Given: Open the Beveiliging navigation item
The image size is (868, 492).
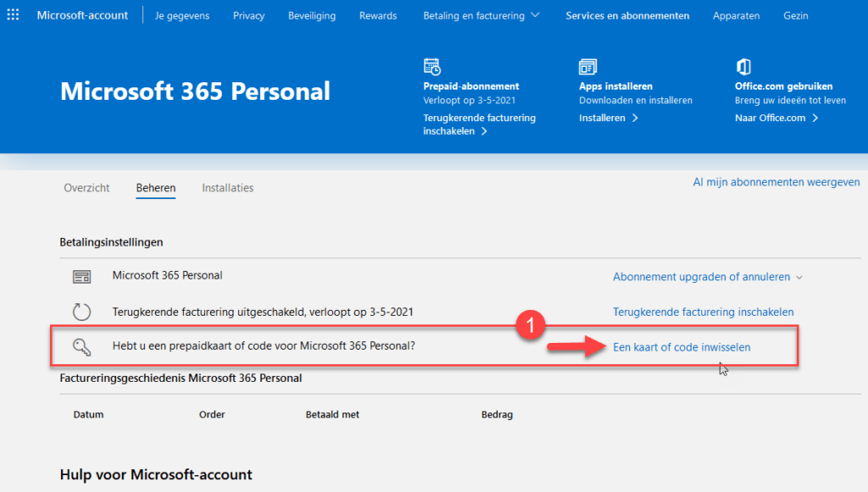Looking at the screenshot, I should pos(312,15).
